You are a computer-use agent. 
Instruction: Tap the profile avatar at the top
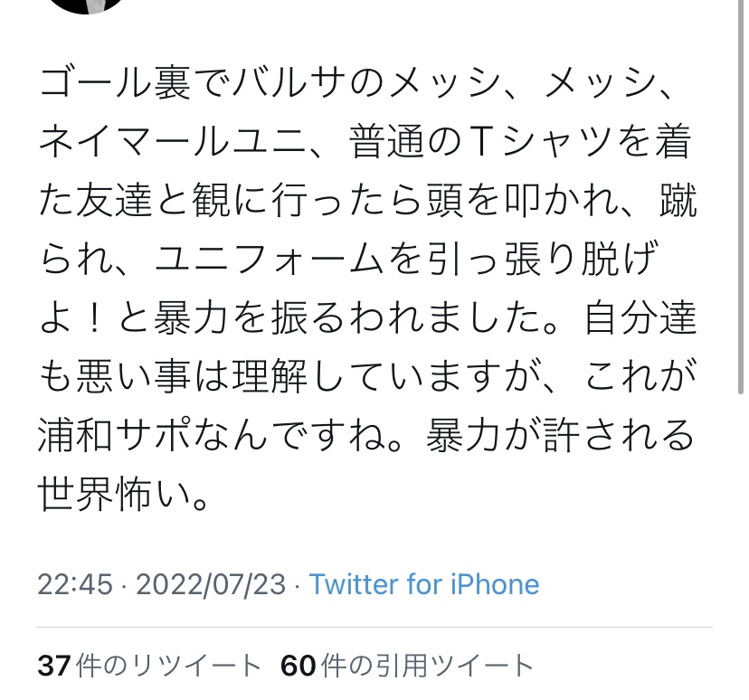tap(86, 5)
